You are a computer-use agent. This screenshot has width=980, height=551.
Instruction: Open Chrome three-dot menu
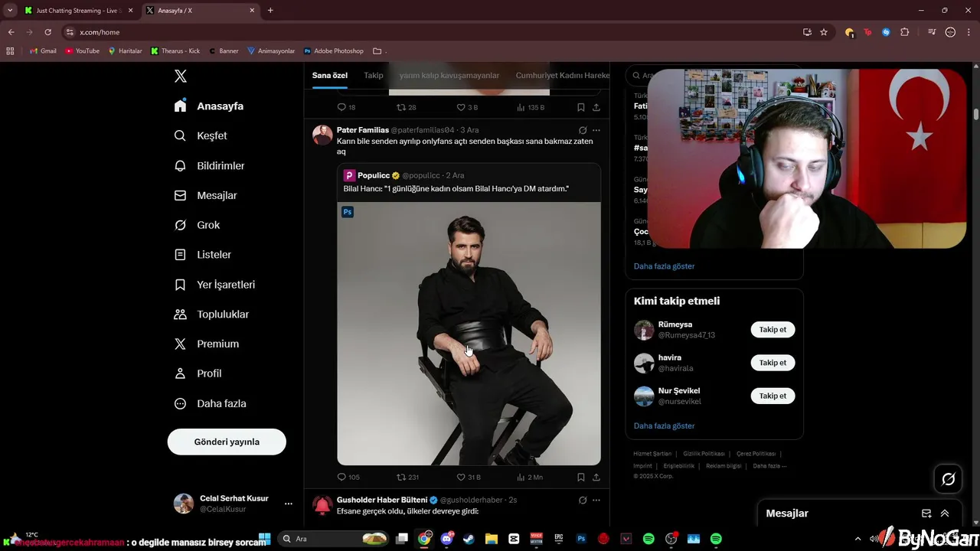969,32
